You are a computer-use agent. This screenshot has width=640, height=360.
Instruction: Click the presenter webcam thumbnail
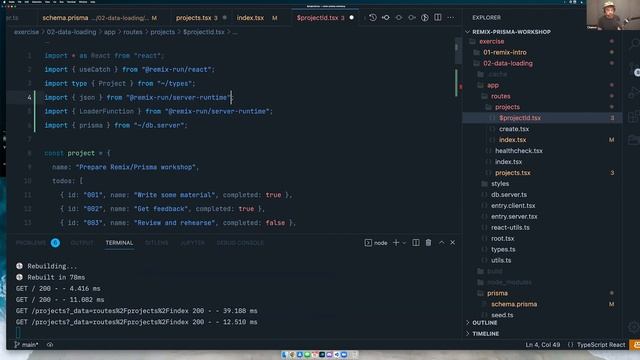point(613,15)
